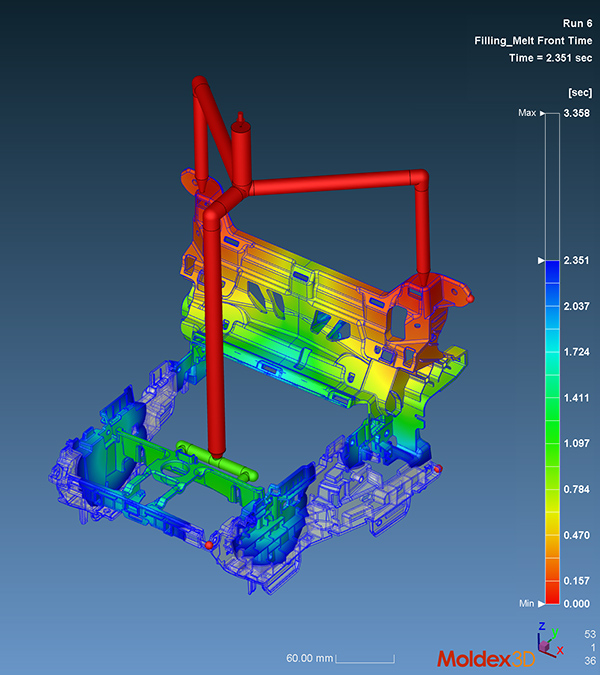Click the Min marker arrow on legend

click(541, 604)
